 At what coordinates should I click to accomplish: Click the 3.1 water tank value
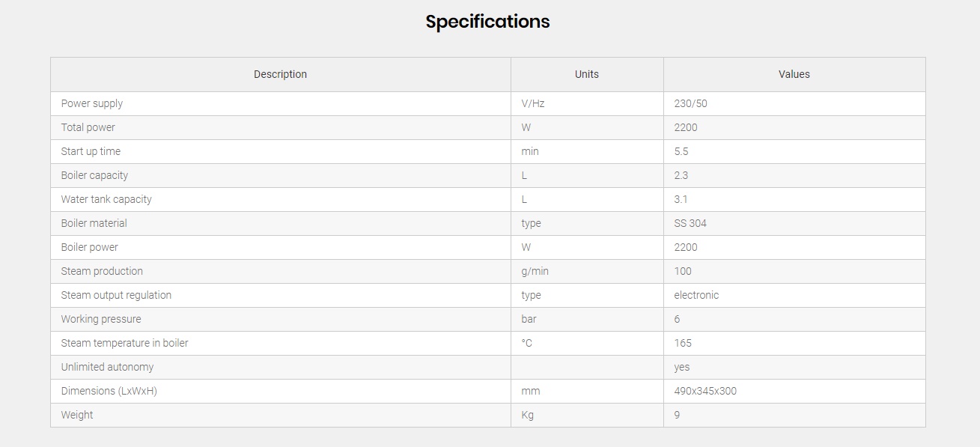[681, 199]
